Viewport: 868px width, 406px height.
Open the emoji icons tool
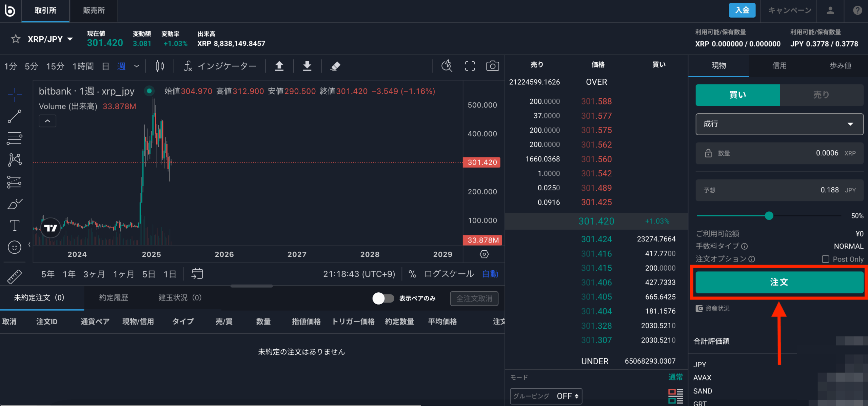click(14, 247)
